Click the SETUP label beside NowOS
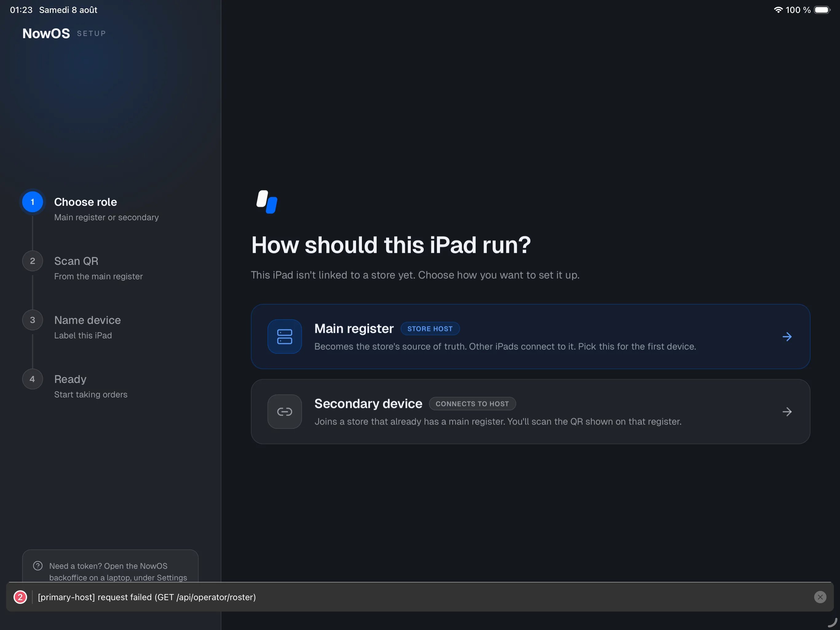The width and height of the screenshot is (840, 630). pos(91,34)
